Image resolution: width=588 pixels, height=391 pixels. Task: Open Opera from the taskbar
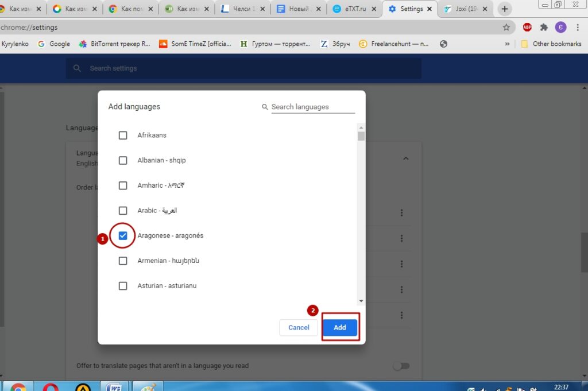(x=51, y=386)
